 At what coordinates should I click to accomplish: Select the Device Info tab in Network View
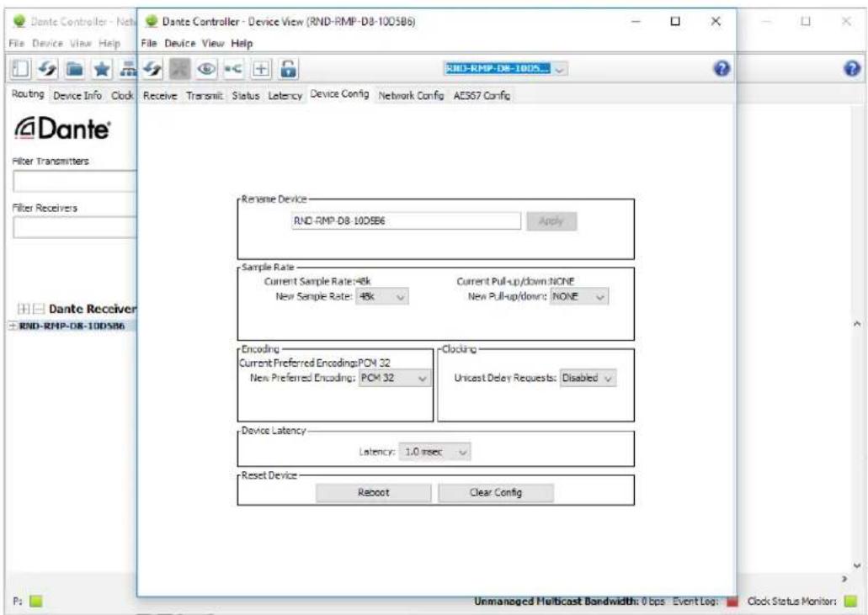pos(77,96)
